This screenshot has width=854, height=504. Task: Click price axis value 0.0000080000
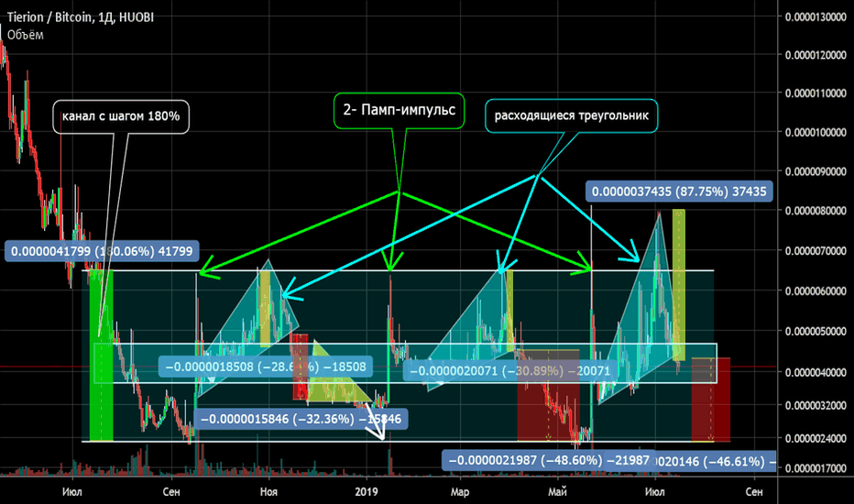click(x=816, y=211)
